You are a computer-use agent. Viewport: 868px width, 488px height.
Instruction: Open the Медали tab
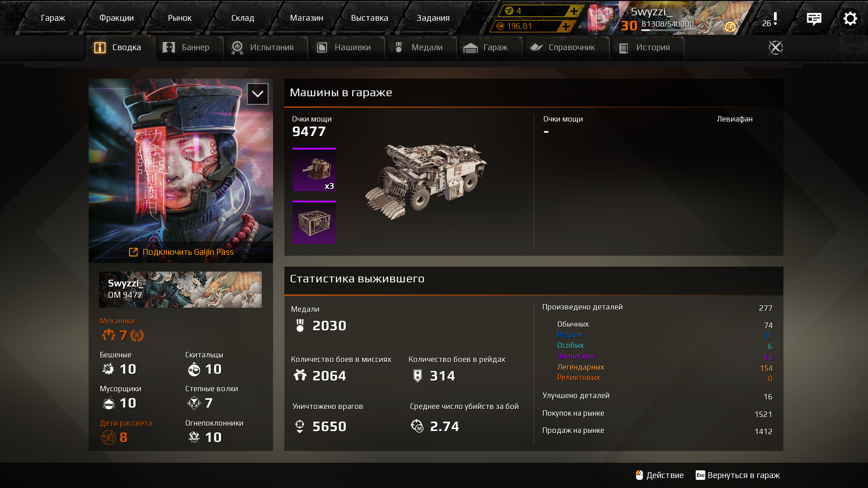coord(420,47)
